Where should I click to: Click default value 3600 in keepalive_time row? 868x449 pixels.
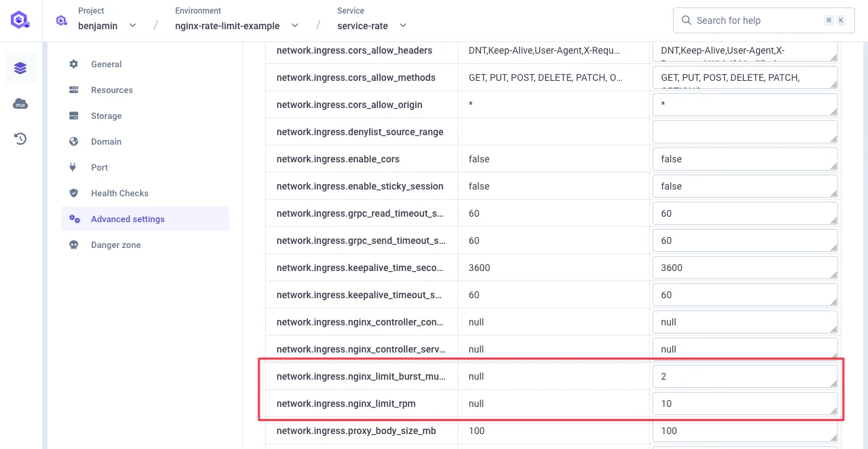click(479, 268)
